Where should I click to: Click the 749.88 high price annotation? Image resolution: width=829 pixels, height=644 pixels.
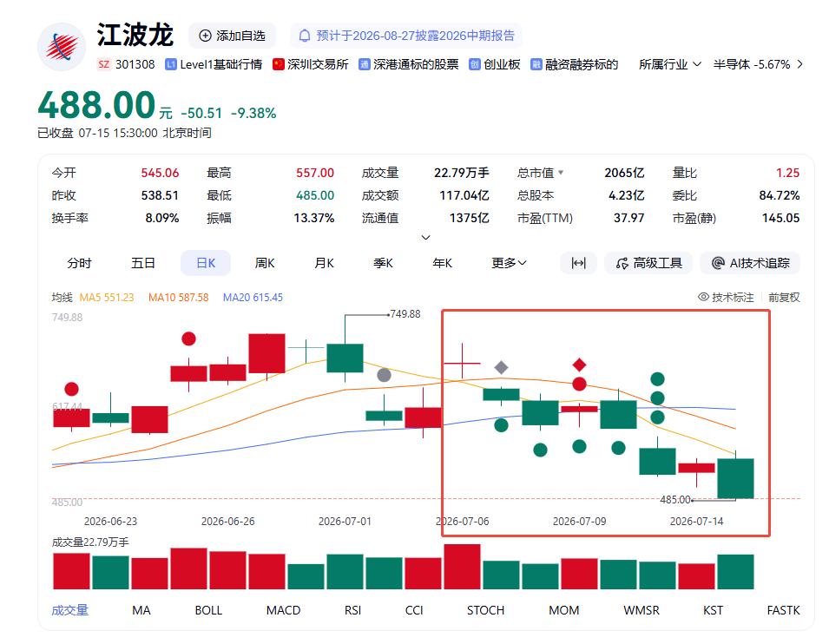click(405, 314)
